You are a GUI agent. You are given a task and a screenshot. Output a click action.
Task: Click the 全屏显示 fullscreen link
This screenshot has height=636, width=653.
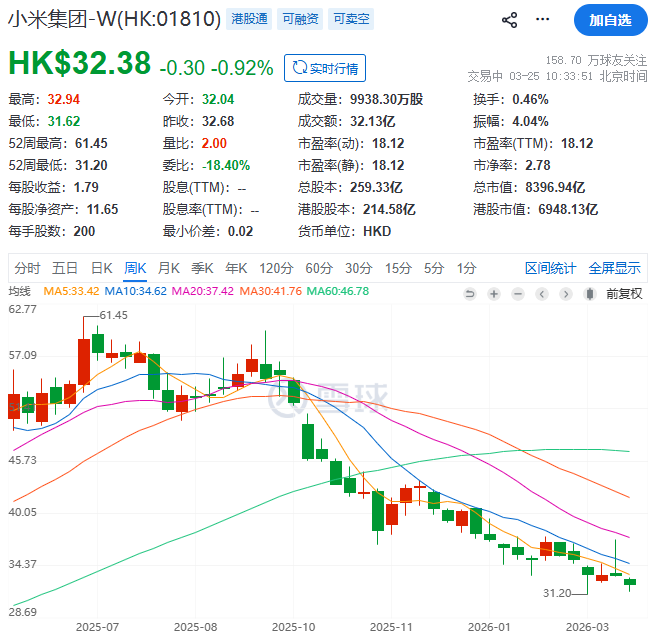(x=614, y=268)
